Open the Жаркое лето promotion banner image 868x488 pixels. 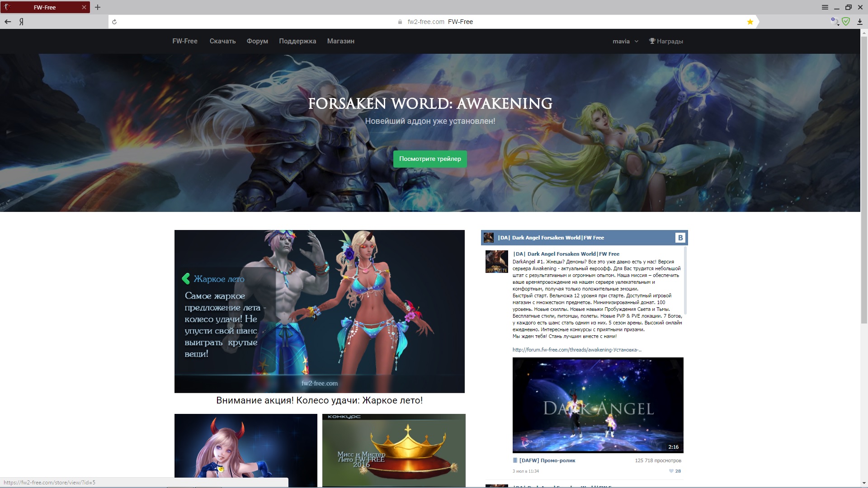point(319,311)
